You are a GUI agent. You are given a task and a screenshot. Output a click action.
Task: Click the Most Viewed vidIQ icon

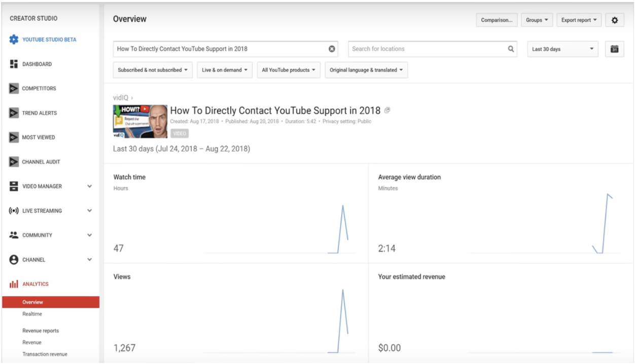click(14, 137)
